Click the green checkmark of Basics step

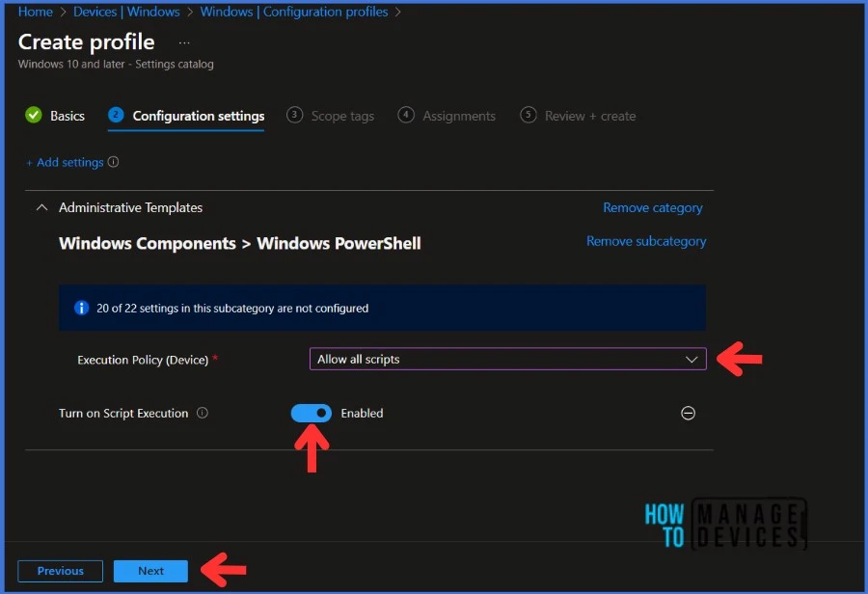point(33,115)
